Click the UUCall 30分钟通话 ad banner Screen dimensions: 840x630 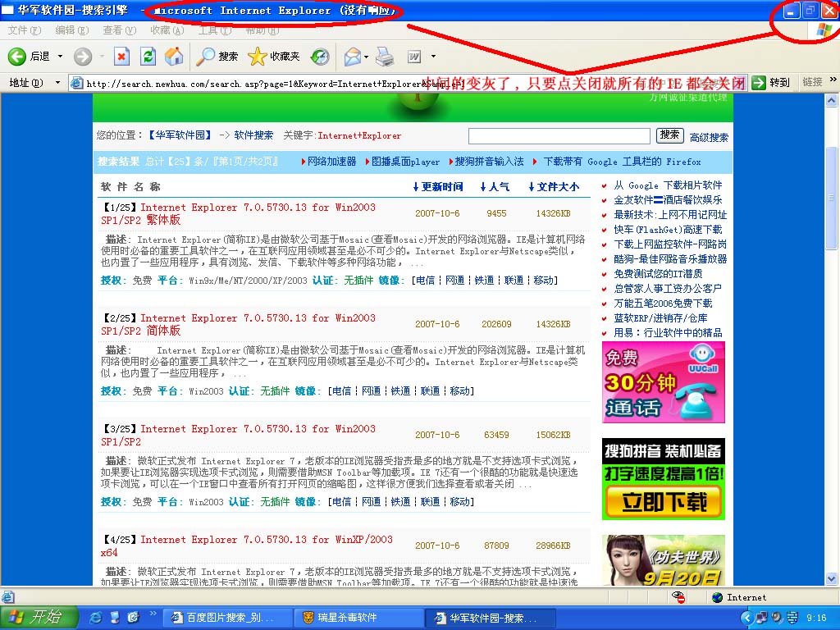pyautogui.click(x=663, y=382)
